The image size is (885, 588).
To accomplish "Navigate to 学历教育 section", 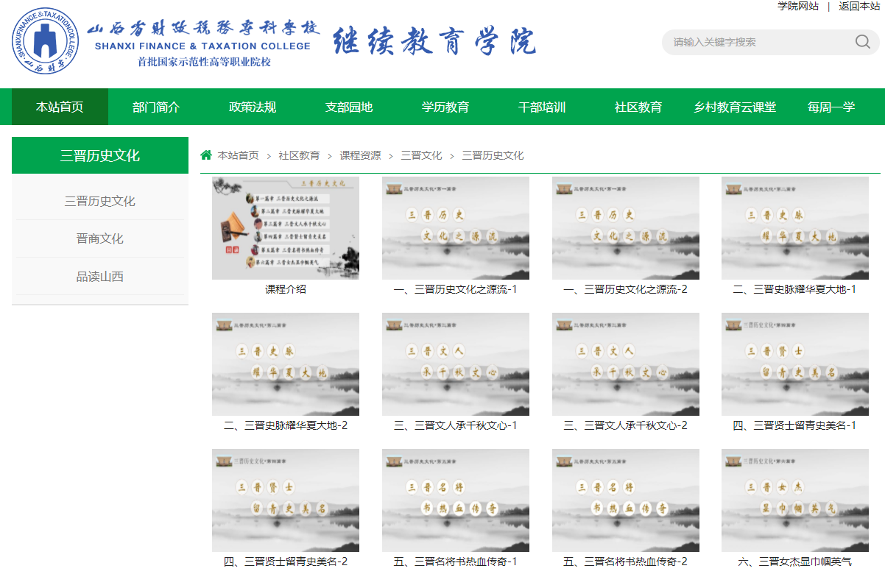I will pyautogui.click(x=445, y=107).
